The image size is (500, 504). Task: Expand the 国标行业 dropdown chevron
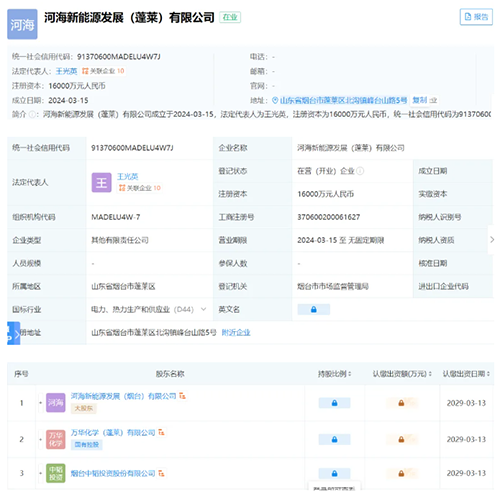pyautogui.click(x=203, y=309)
